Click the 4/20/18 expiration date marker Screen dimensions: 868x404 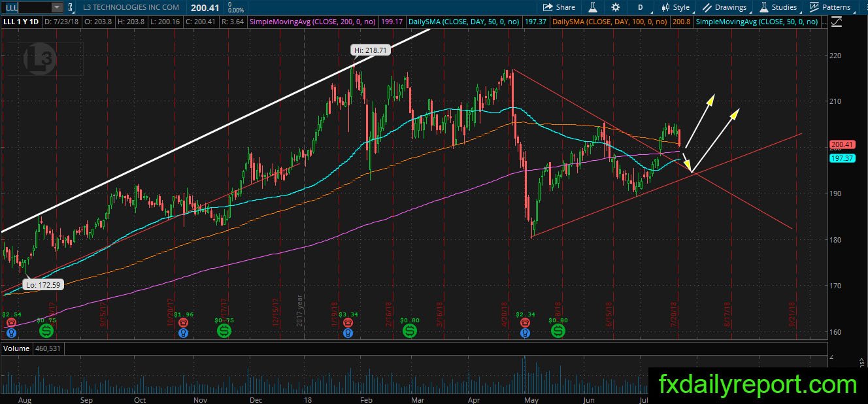pos(505,315)
